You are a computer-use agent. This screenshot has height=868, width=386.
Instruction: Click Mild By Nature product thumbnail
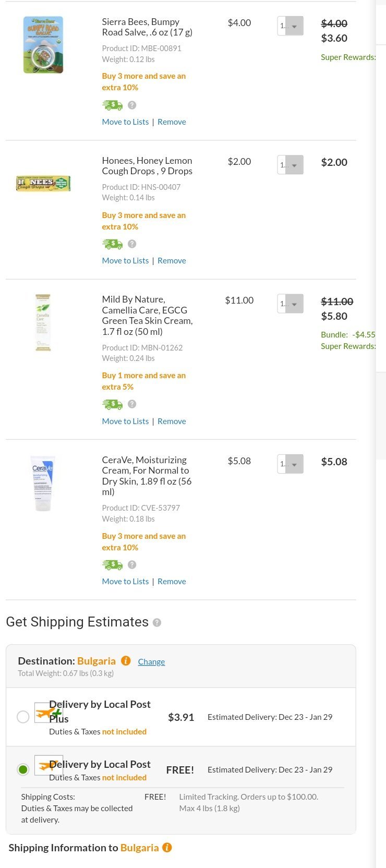coord(43,322)
